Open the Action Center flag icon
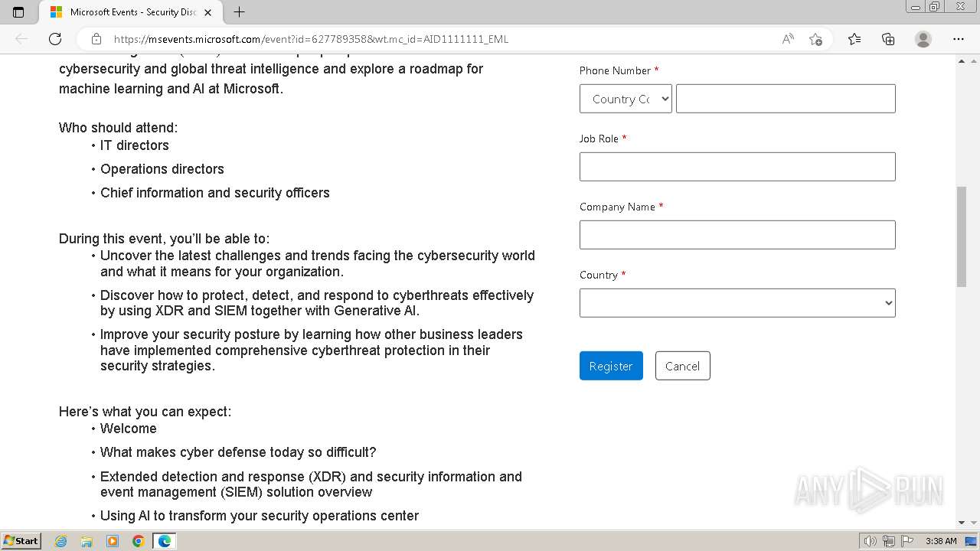 (x=906, y=541)
